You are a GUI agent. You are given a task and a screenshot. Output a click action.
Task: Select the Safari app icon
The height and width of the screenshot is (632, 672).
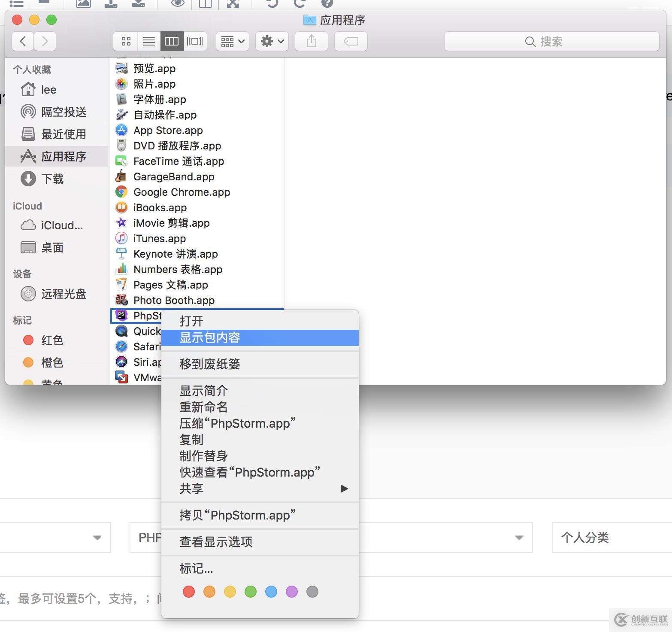tap(122, 346)
